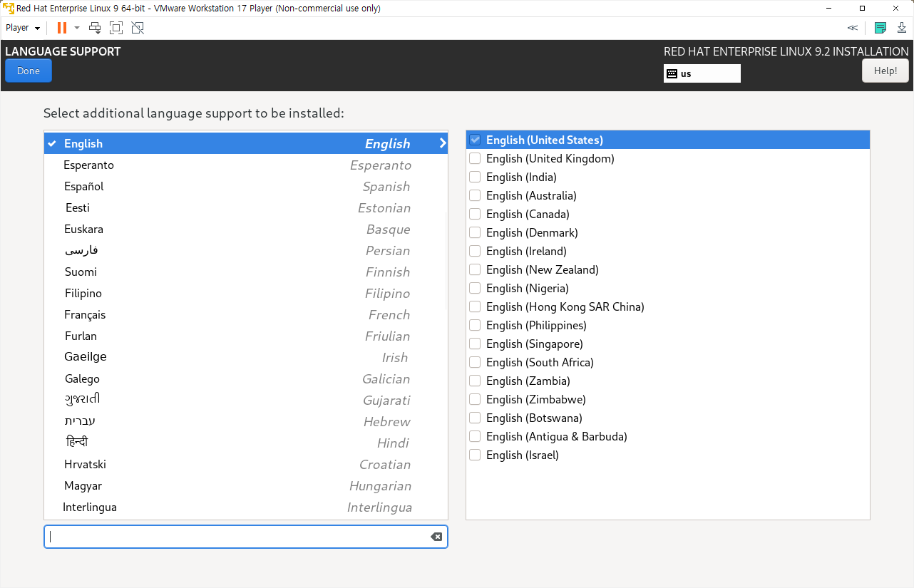This screenshot has height=588, width=914.
Task: Select Gaeilge (Irish) language row
Action: 246,357
